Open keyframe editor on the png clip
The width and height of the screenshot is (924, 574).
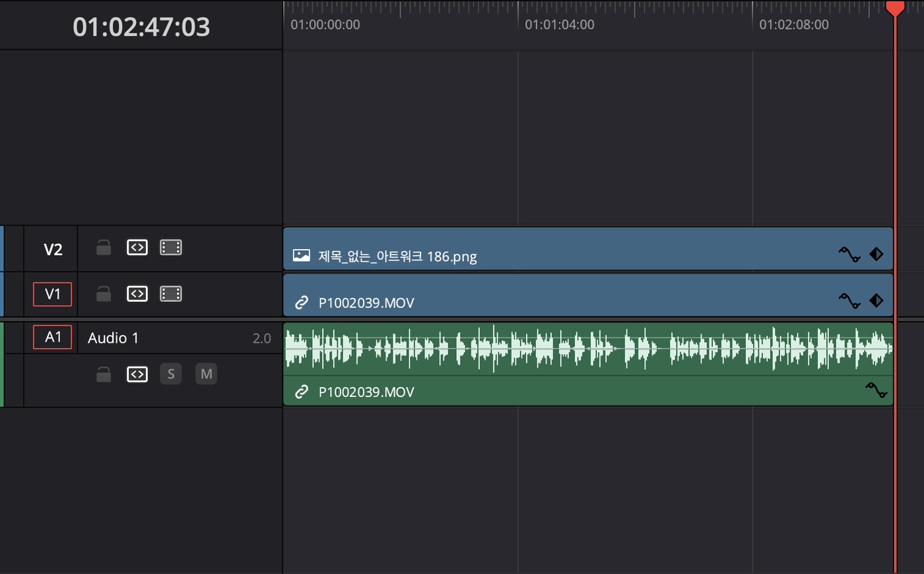pyautogui.click(x=876, y=254)
